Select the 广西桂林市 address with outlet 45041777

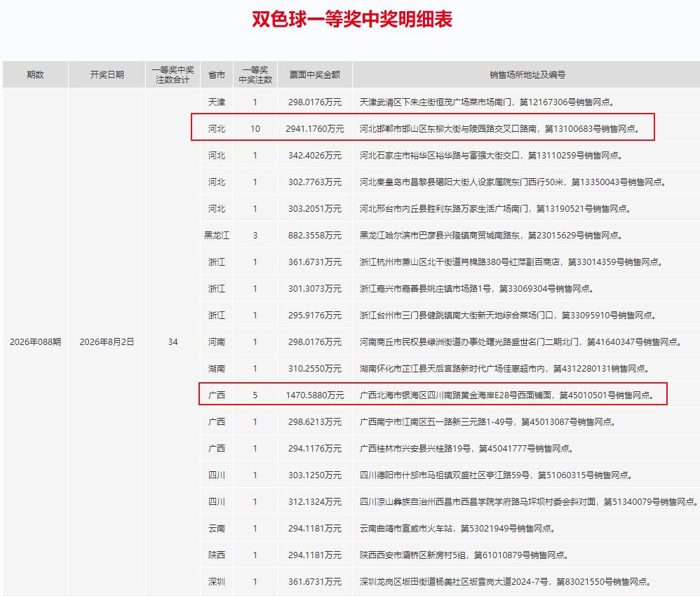click(x=467, y=449)
